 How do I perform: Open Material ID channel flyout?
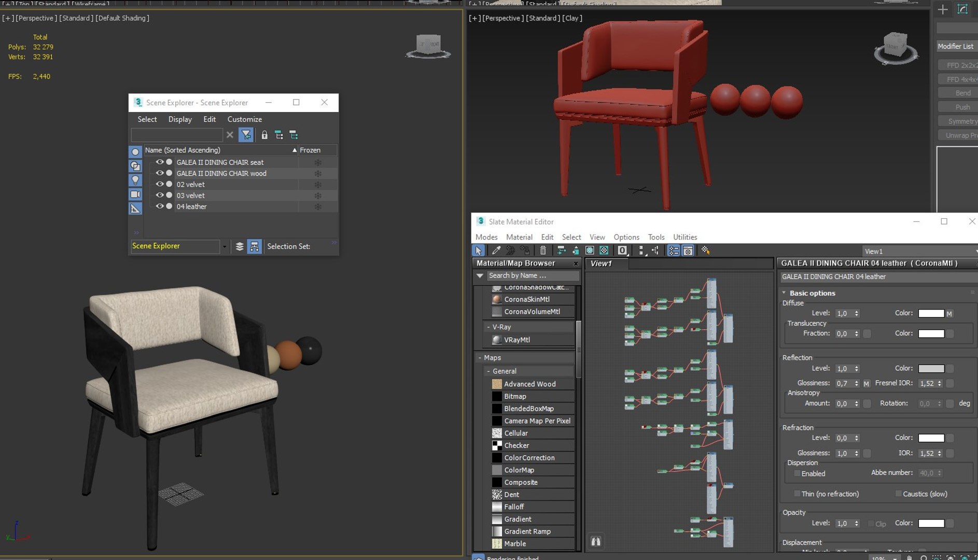click(622, 250)
